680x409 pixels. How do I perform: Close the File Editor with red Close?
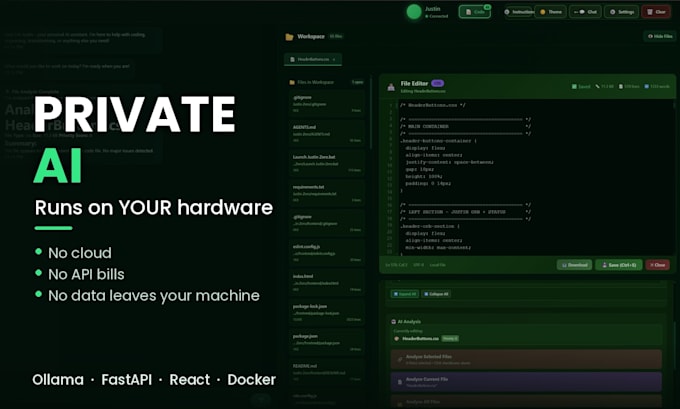(657, 265)
